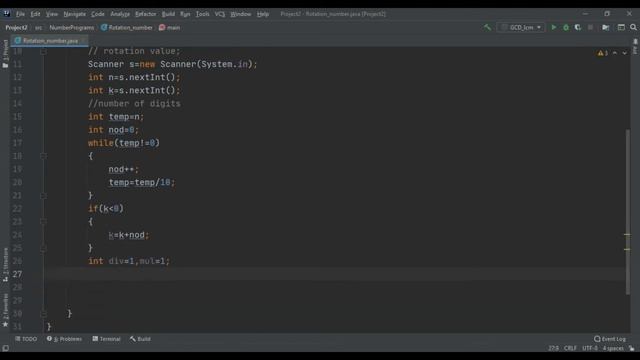Viewport: 640px width, 360px height.
Task: Open the Terminal tool window
Action: [107, 339]
